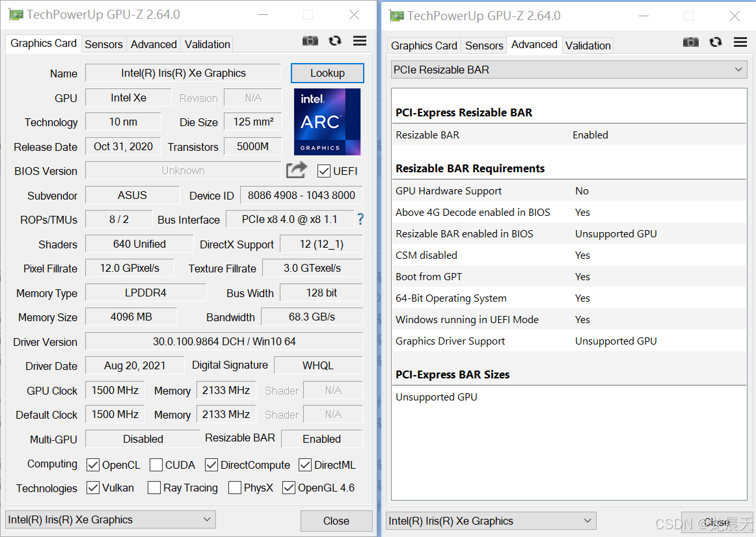Toggle the OpenGL 4.6 checkbox
The height and width of the screenshot is (537, 756).
289,488
